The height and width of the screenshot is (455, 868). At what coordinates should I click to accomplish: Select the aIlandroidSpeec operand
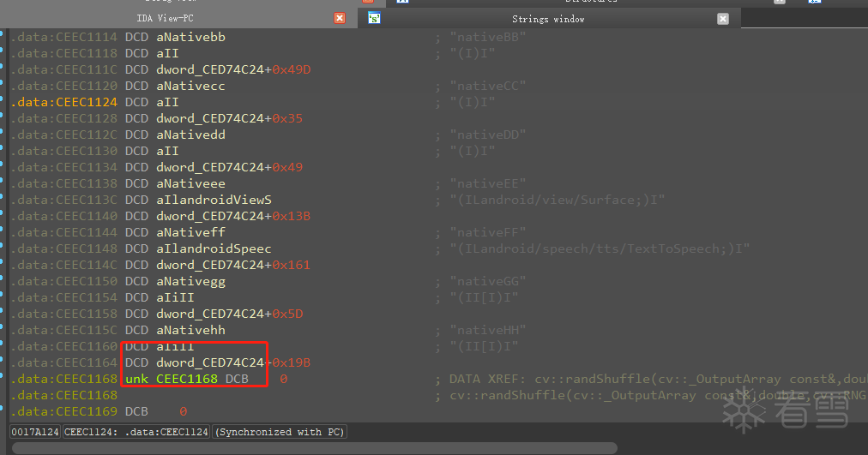click(214, 248)
